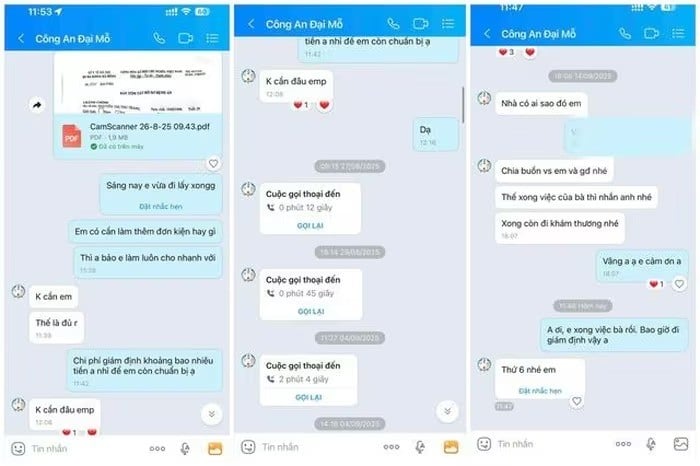Image resolution: width=700 pixels, height=466 pixels.
Task: Tap "Đặt nhắc hẹn" below "Sáng nay e vừa đi lấy xongg"
Action: tap(161, 206)
